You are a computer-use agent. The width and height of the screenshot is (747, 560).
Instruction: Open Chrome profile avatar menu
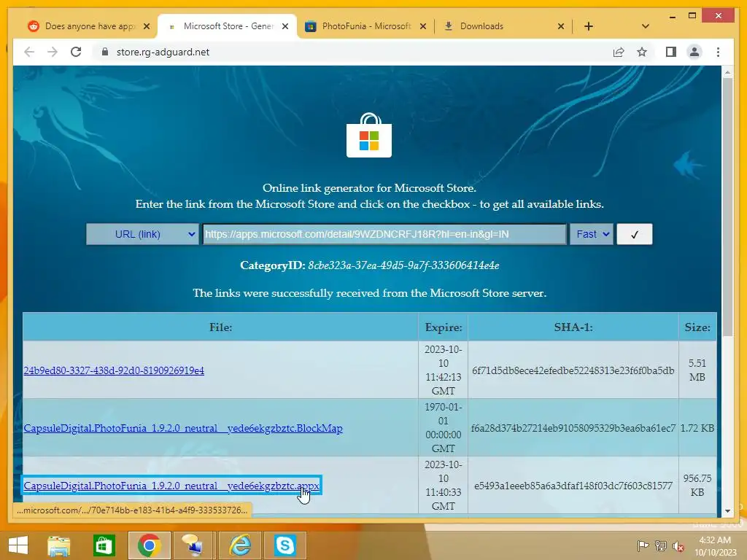(694, 52)
